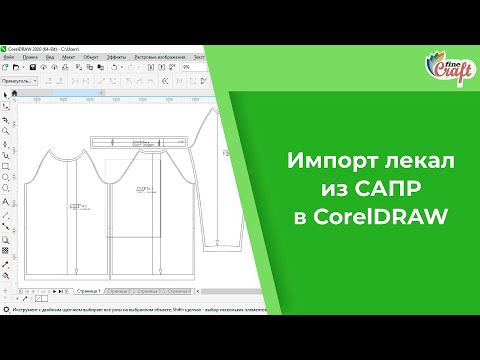Image resolution: width=480 pixels, height=360 pixels.
Task: Open the Макет menu
Action: (x=69, y=57)
